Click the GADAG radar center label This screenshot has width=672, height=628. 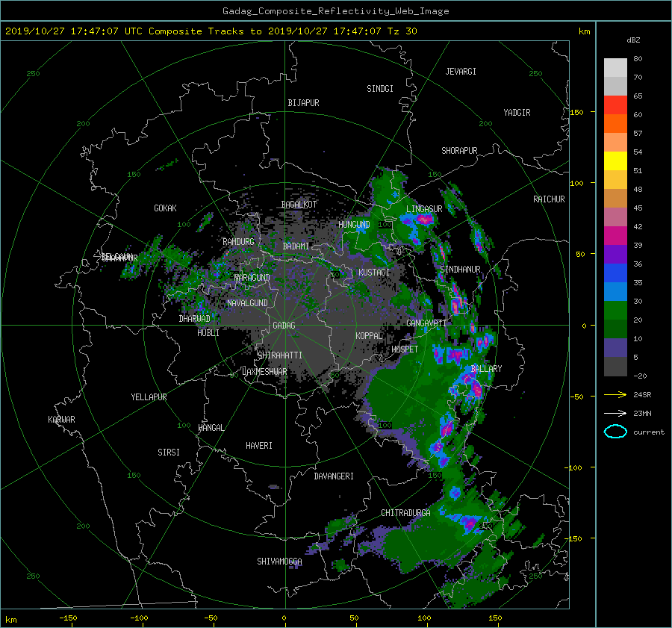pyautogui.click(x=284, y=326)
